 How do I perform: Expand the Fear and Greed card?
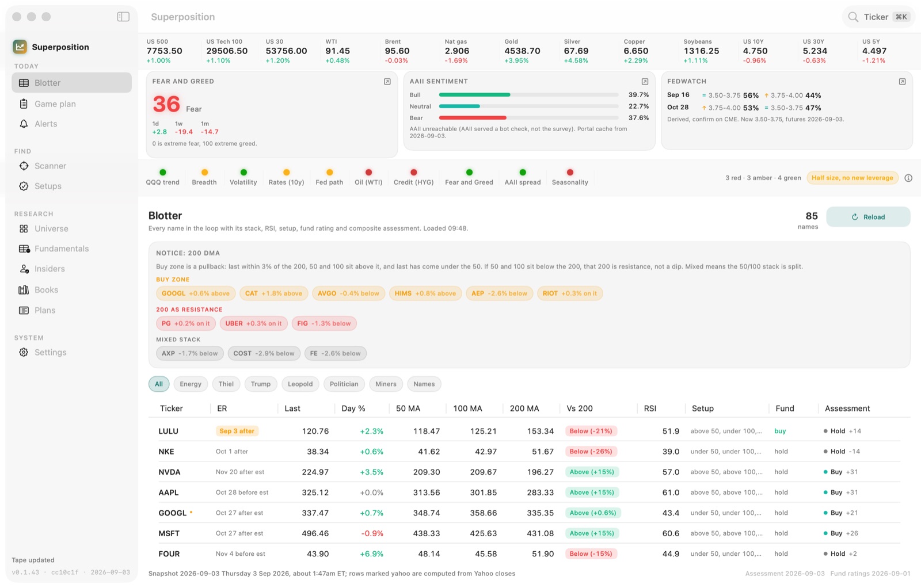387,82
